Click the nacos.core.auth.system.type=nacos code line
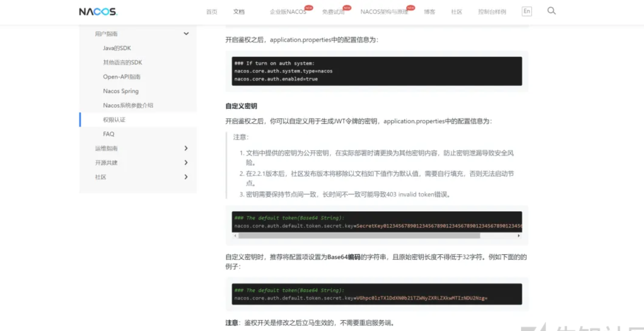The width and height of the screenshot is (644, 331). click(x=283, y=71)
